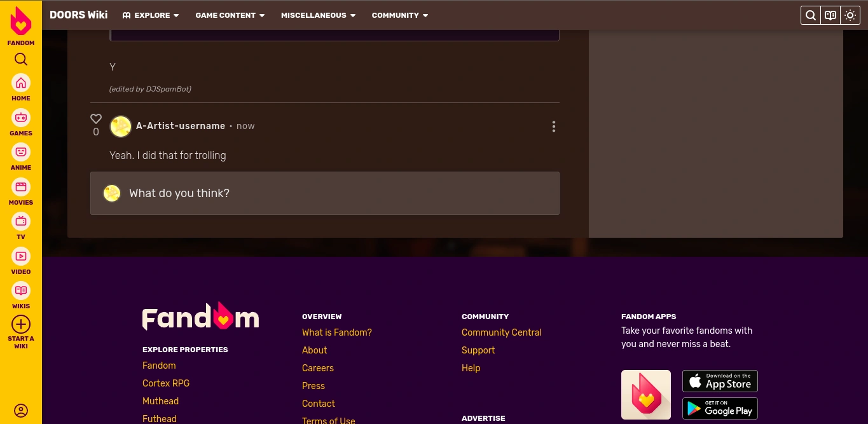Click the Download on the App Store badge

point(720,381)
